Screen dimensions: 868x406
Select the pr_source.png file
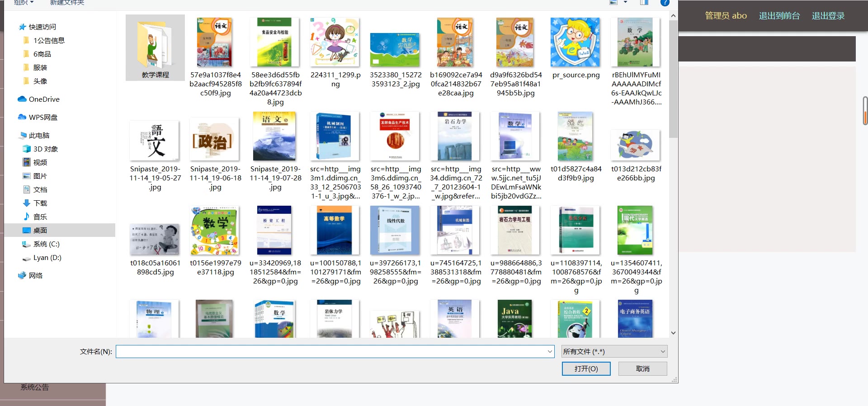(576, 48)
